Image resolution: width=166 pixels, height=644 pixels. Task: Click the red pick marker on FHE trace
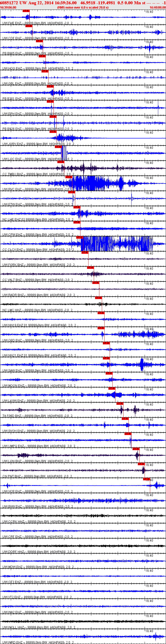(x=26, y=11)
